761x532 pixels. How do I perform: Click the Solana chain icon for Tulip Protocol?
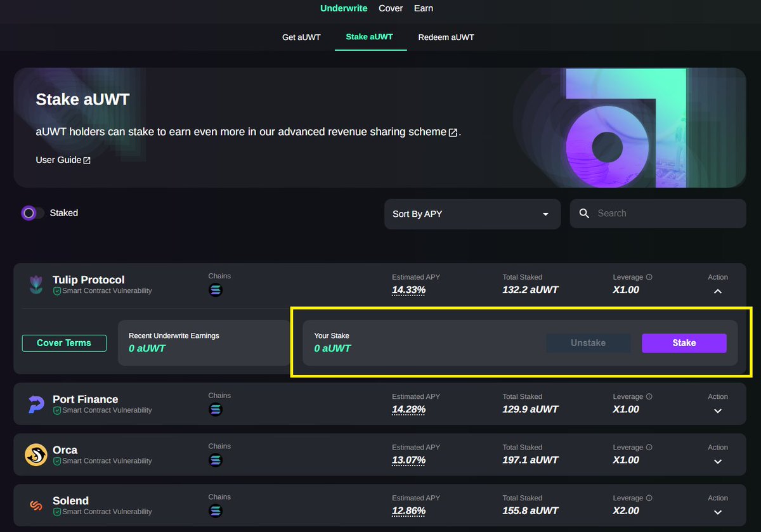[x=216, y=290]
